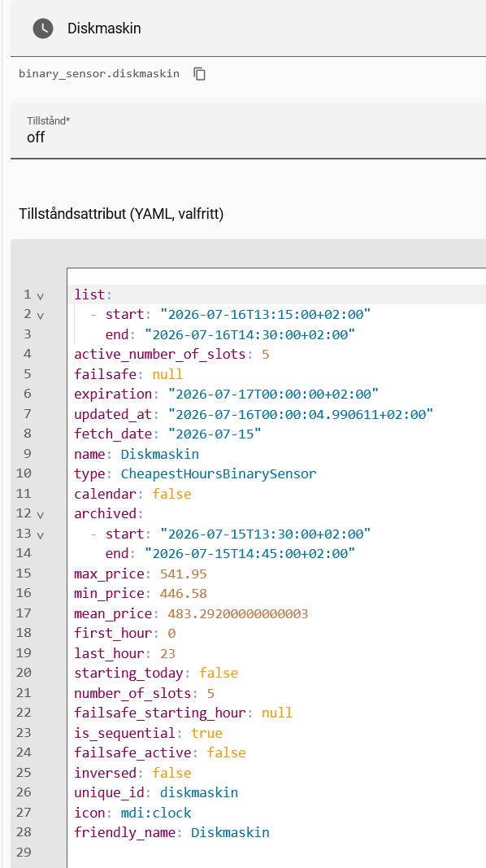Click the clock icon beside Diskmaskin
This screenshot has height=868, width=486.
pos(43,28)
